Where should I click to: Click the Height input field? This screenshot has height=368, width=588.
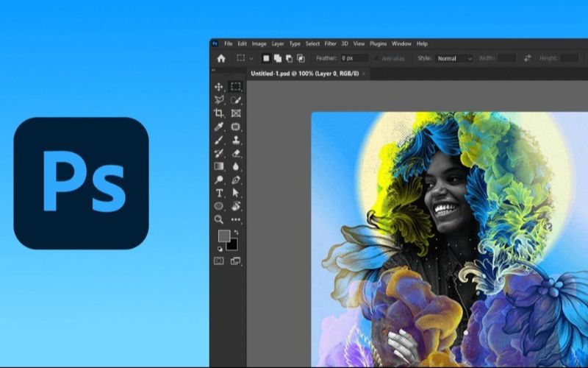point(570,58)
